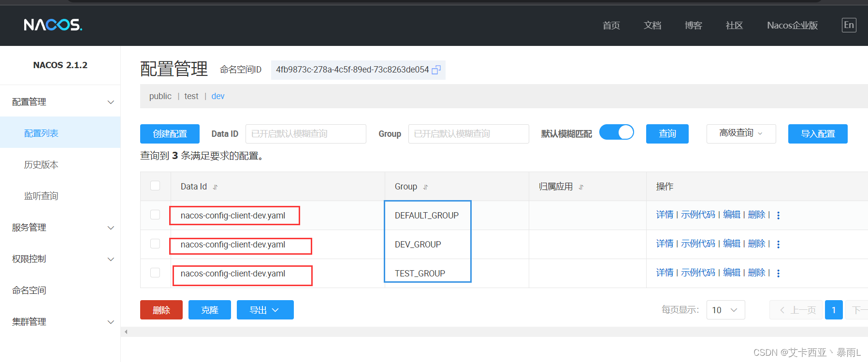The height and width of the screenshot is (362, 868).
Task: Open 博客 in top navigation
Action: point(694,25)
